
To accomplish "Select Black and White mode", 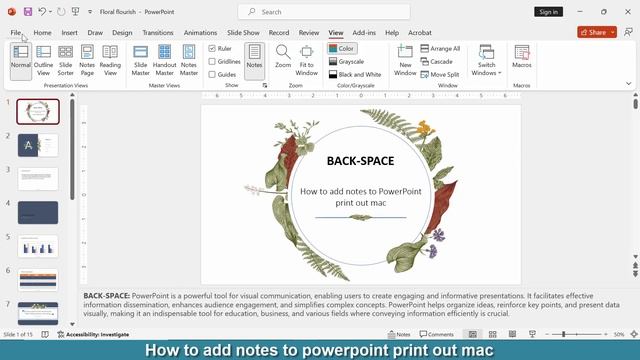I will [x=355, y=75].
